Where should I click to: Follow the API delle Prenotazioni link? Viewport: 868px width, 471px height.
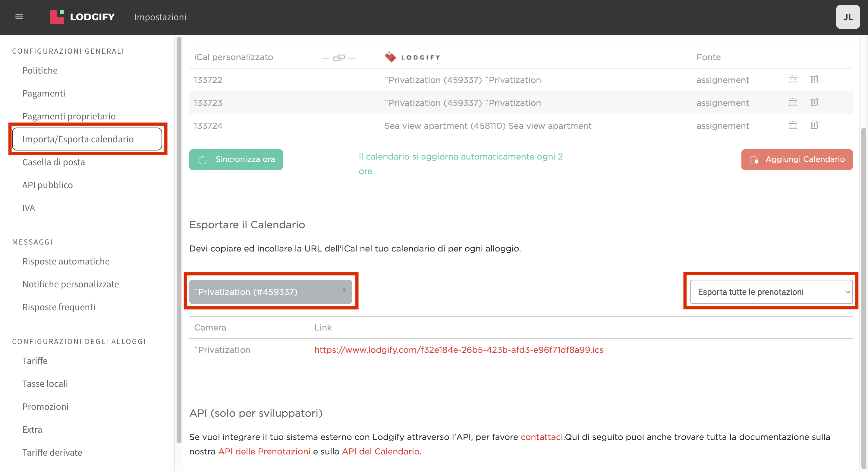point(264,451)
